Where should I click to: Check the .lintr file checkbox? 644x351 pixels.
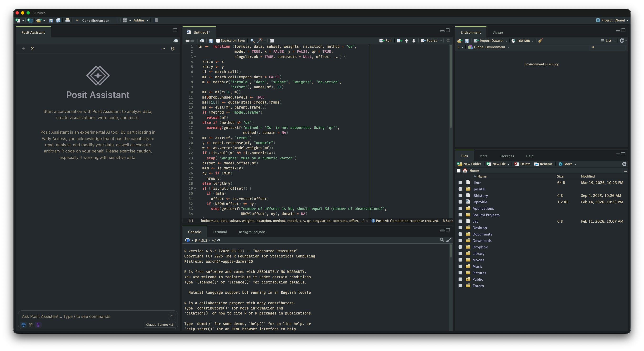tap(460, 183)
